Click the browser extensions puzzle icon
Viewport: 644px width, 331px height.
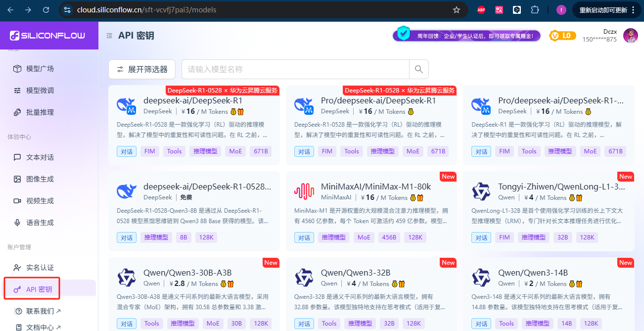[535, 9]
